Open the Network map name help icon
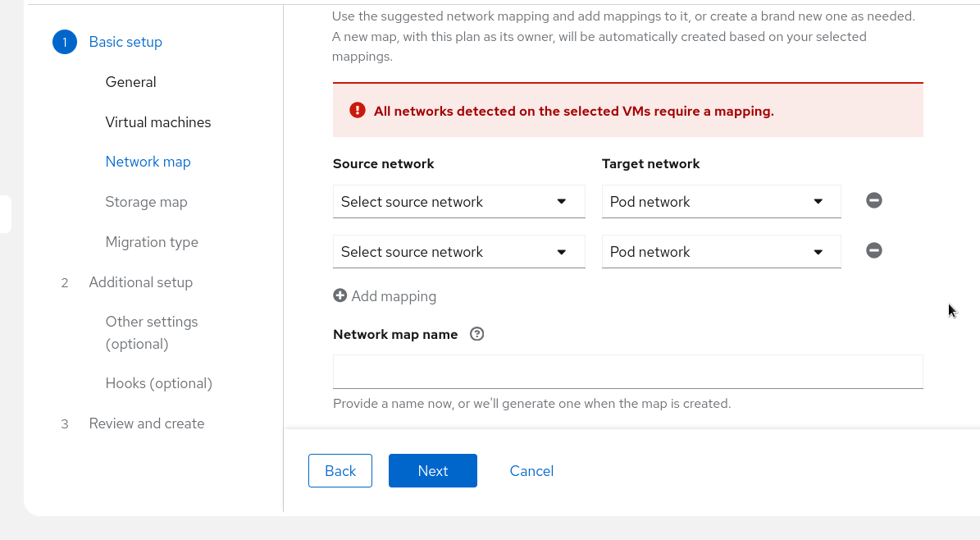Image resolution: width=980 pixels, height=540 pixels. point(476,334)
